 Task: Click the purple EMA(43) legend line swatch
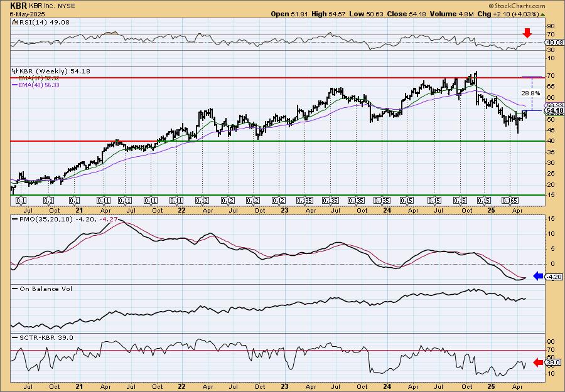[x=15, y=85]
